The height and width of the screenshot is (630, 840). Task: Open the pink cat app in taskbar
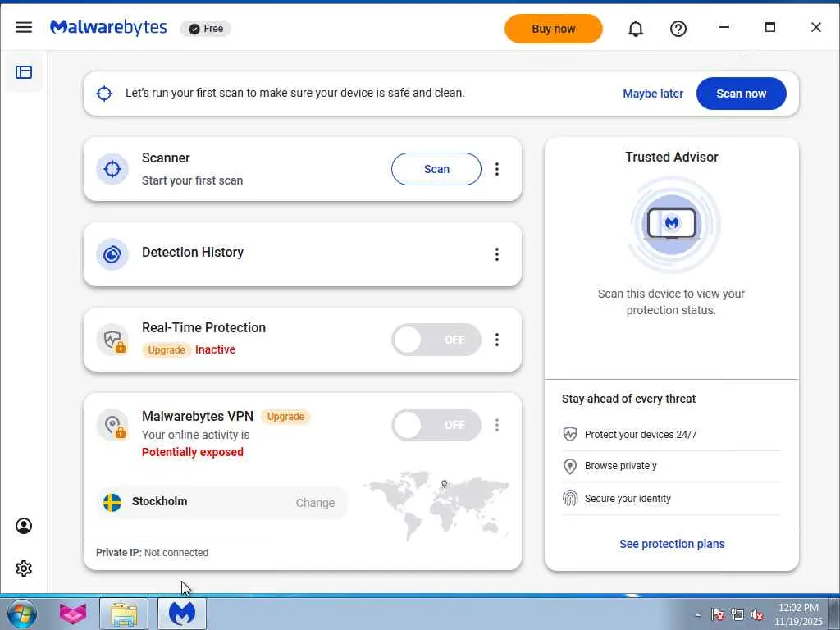tap(73, 614)
